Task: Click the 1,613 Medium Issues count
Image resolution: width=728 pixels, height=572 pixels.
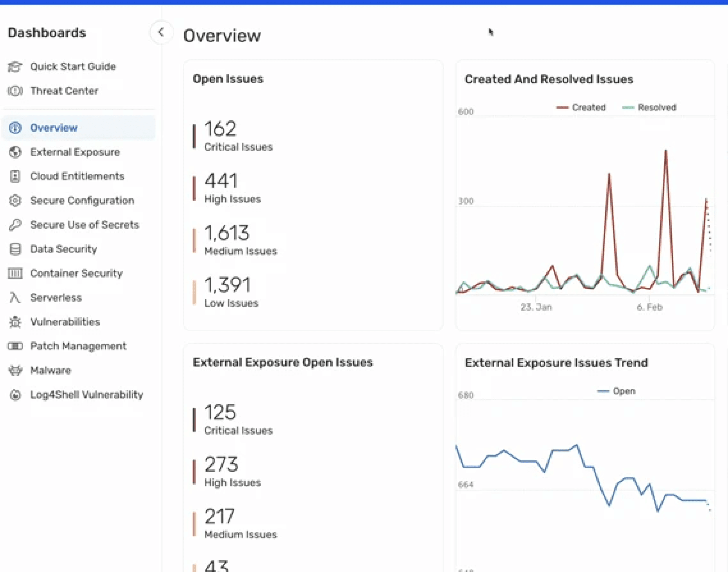Action: pos(227,233)
